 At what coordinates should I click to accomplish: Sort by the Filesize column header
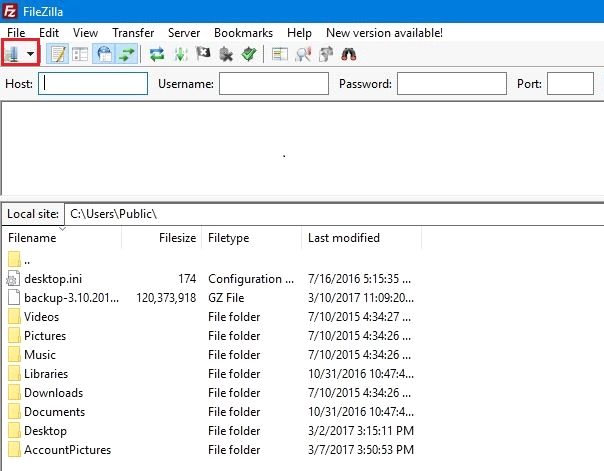161,238
